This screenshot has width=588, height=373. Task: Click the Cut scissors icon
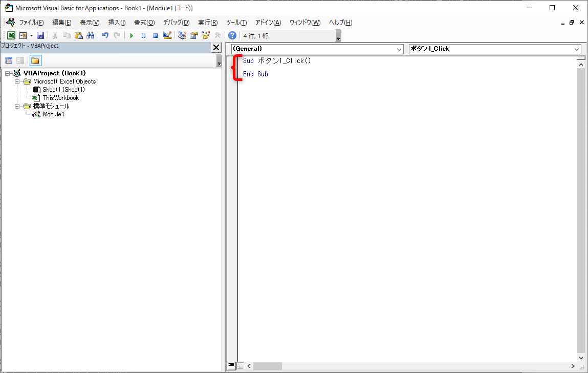(x=55, y=35)
